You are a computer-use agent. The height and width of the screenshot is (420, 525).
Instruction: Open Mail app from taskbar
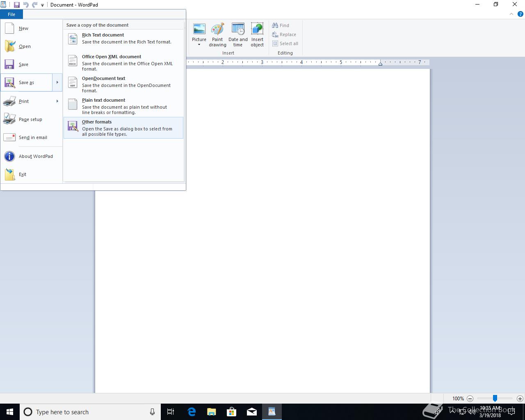pos(252,412)
